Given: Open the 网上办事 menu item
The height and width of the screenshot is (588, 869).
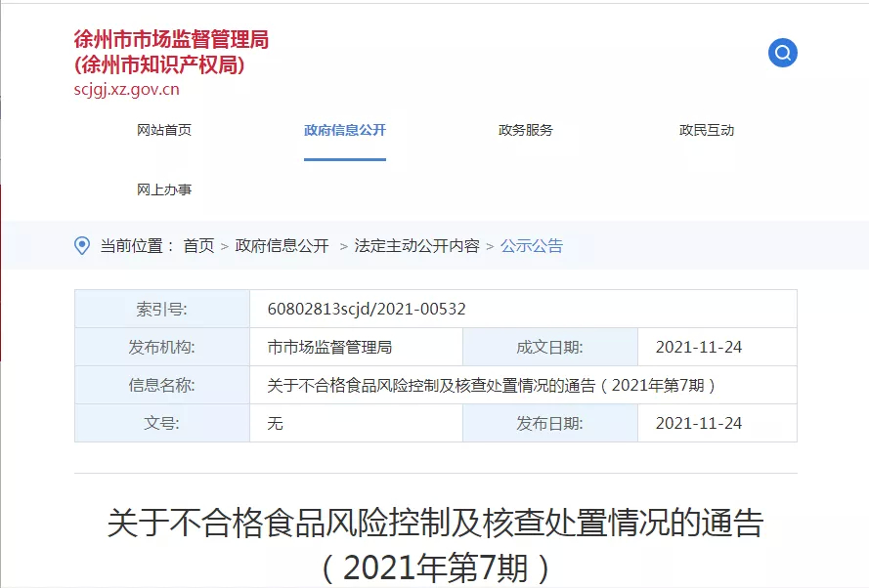Looking at the screenshot, I should point(164,189).
